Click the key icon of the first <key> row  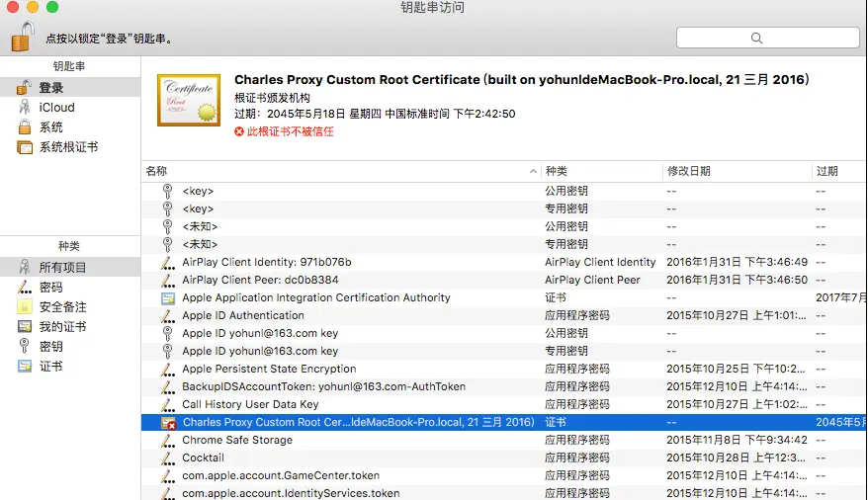[167, 192]
